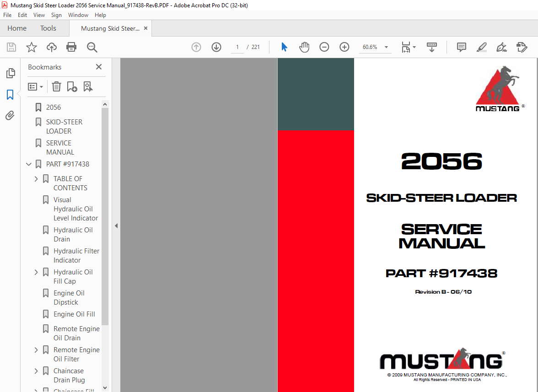
Task: Select the Mustang Skid Steer document tab
Action: pos(110,28)
